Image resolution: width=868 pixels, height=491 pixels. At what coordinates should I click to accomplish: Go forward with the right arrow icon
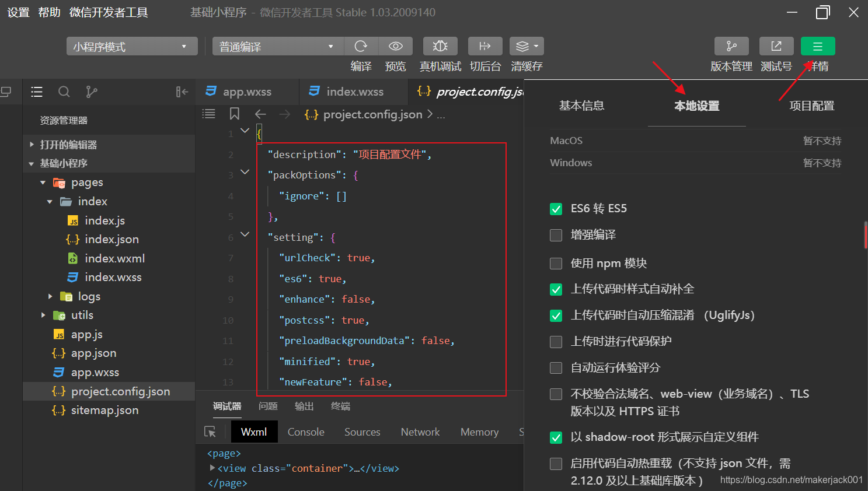(285, 114)
